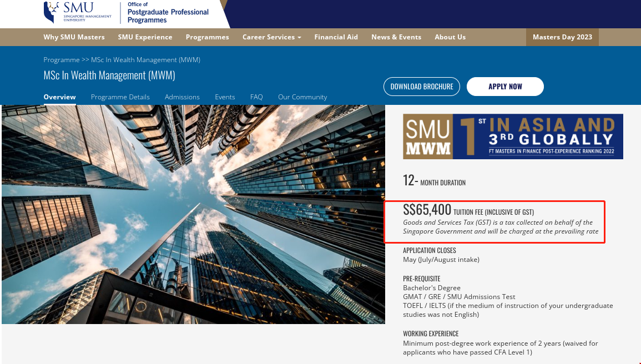
Task: Switch to the Programme Details tab
Action: pyautogui.click(x=120, y=97)
